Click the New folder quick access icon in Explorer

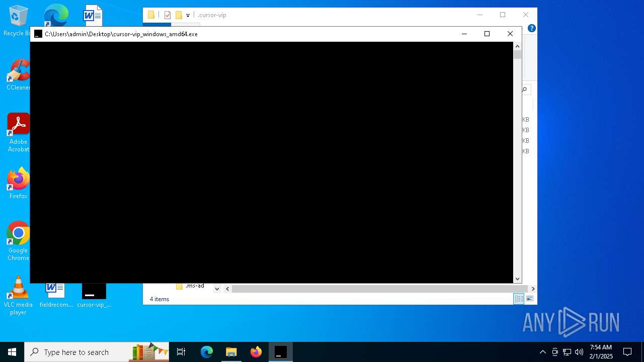(179, 15)
